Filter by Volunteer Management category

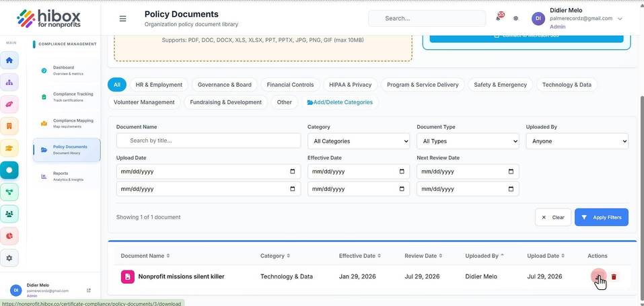144,102
